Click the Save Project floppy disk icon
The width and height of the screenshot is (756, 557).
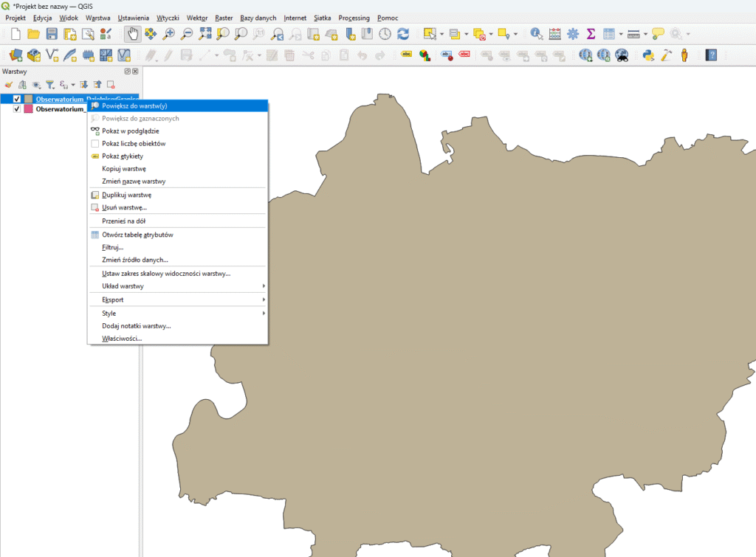tap(52, 33)
